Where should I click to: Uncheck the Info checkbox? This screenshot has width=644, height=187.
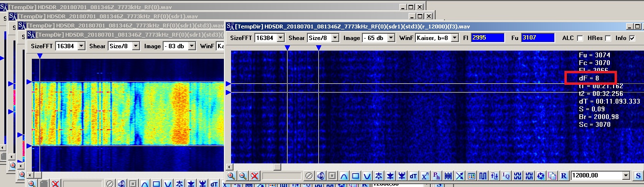pyautogui.click(x=632, y=38)
